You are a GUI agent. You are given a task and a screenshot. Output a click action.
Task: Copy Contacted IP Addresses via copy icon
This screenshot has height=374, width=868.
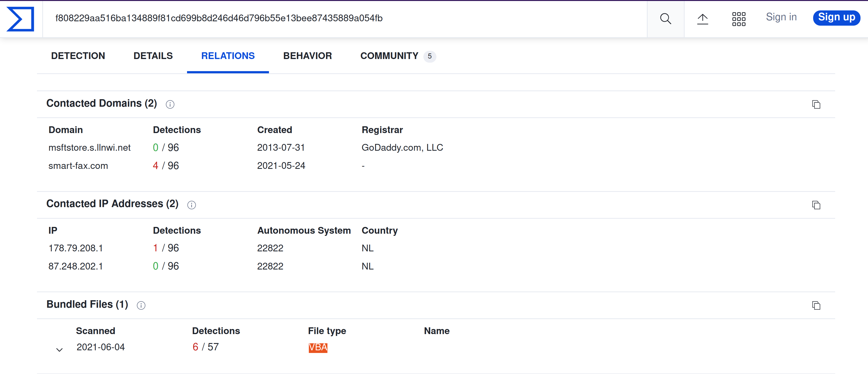point(816,205)
